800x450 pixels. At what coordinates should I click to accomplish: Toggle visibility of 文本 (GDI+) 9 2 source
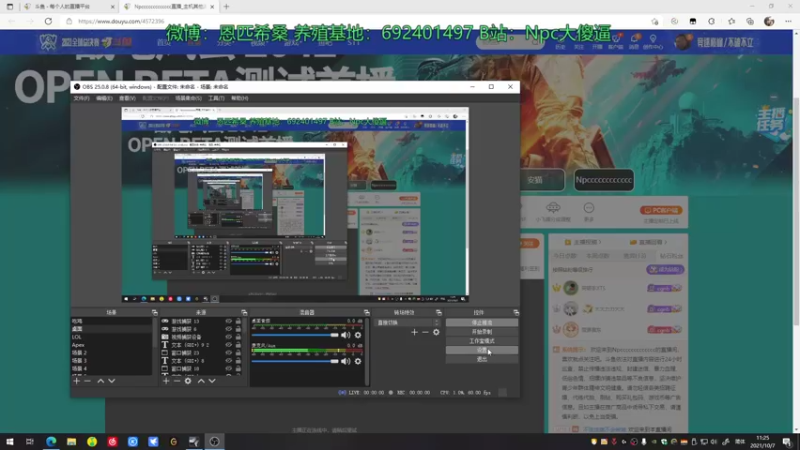click(228, 345)
